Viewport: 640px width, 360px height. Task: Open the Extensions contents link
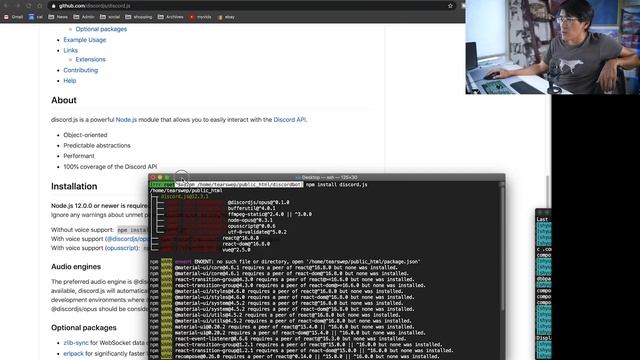[90, 59]
